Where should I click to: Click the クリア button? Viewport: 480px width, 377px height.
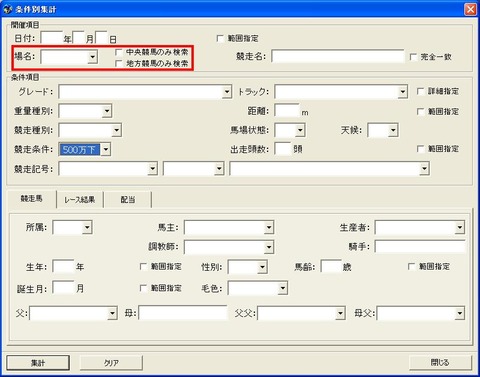pyautogui.click(x=111, y=363)
